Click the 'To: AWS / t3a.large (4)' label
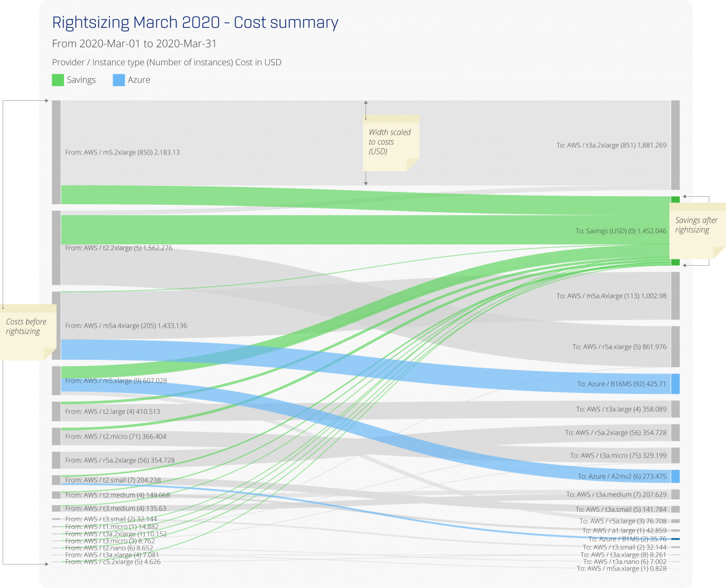Image resolution: width=726 pixels, height=588 pixels. coord(621,409)
